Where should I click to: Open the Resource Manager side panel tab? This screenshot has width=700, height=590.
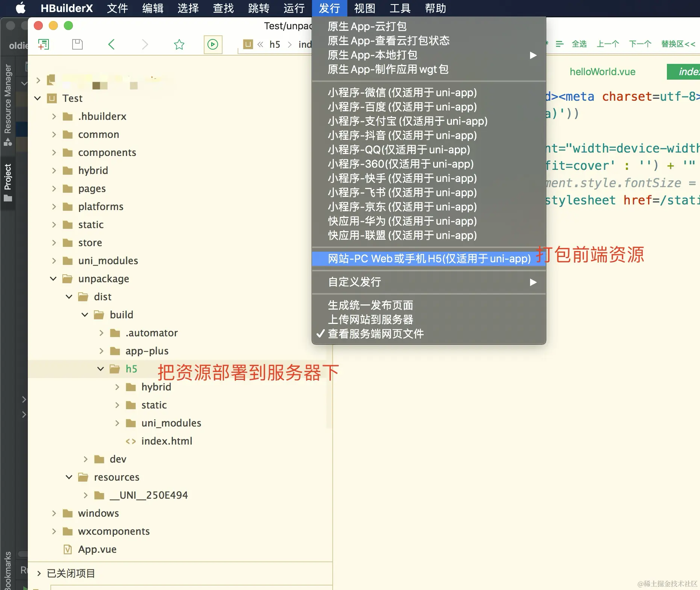[x=8, y=105]
